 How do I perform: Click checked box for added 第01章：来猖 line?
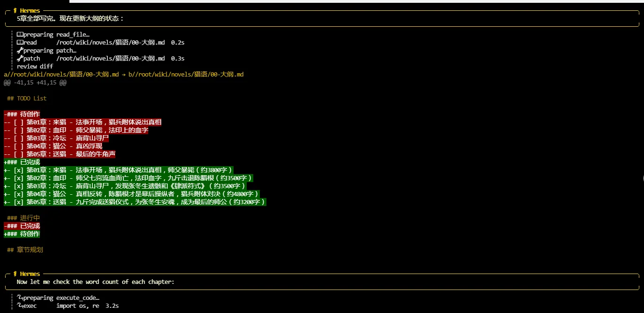[x=18, y=170]
